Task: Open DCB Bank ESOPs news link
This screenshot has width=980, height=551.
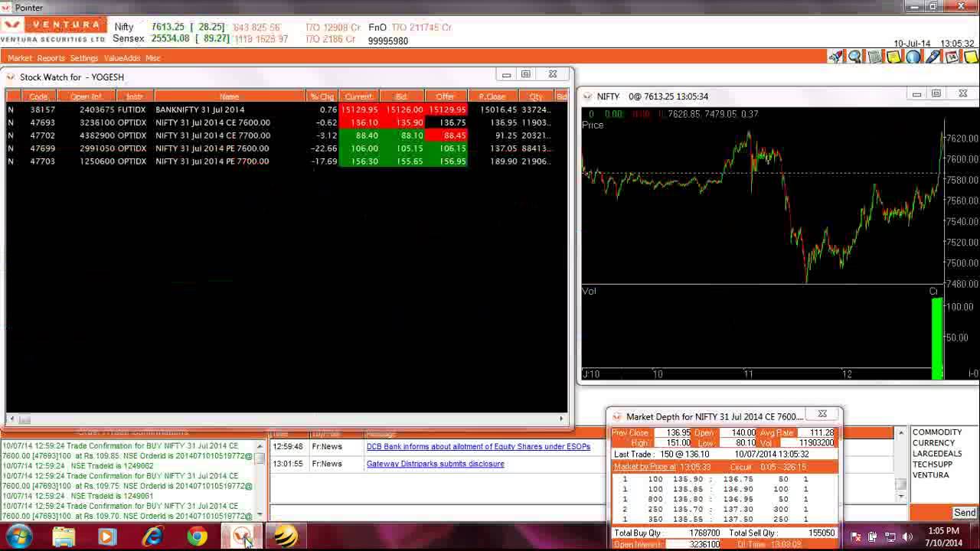Action: [479, 446]
